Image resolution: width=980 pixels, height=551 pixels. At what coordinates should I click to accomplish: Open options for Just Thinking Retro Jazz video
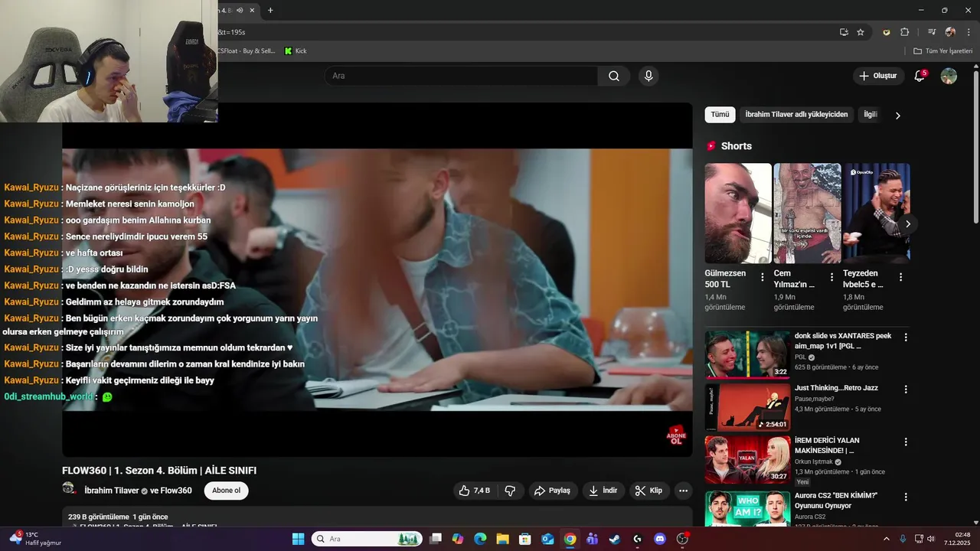906,389
